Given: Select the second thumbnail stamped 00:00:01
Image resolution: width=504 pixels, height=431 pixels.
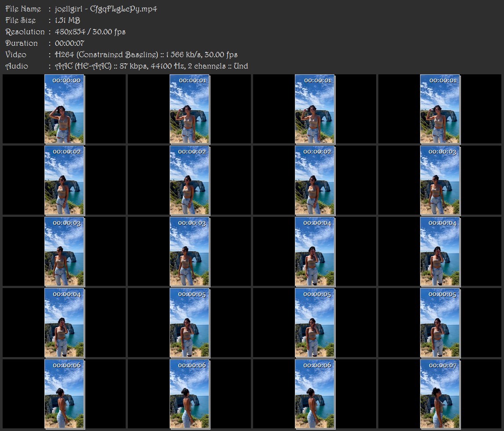Looking at the screenshot, I should 315,109.
